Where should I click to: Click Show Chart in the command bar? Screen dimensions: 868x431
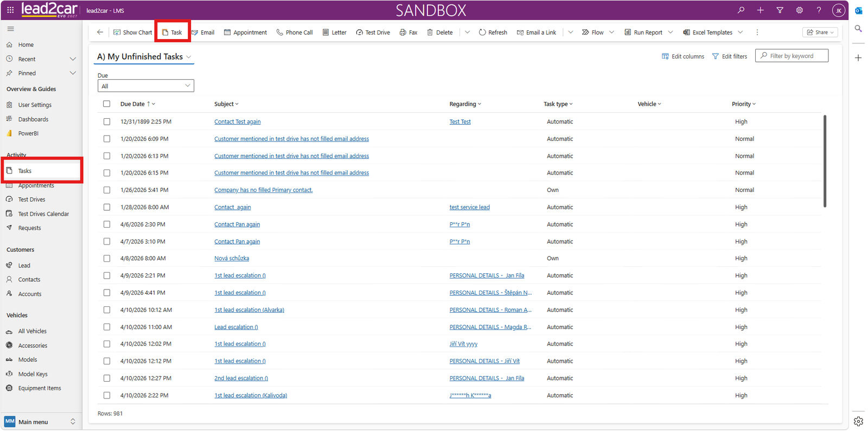[x=133, y=33]
